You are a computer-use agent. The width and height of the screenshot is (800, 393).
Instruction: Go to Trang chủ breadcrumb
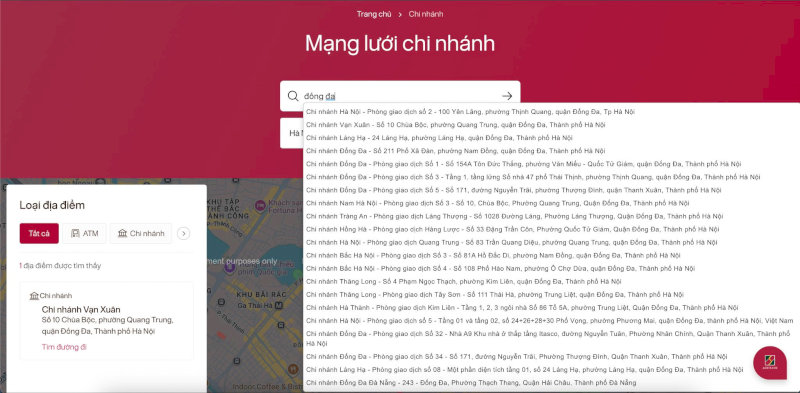click(374, 14)
